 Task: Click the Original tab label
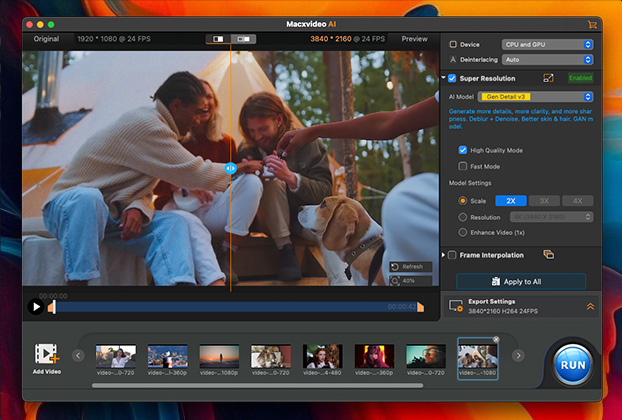46,39
